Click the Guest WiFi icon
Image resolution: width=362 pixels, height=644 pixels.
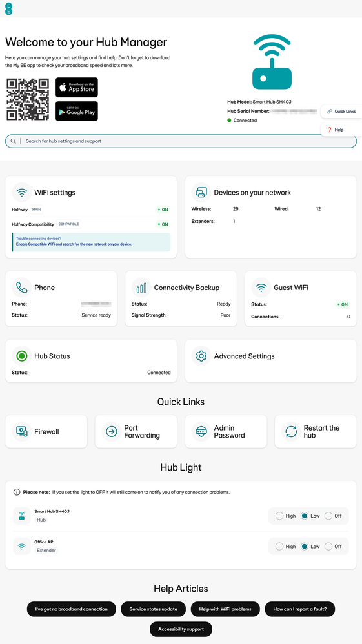point(261,288)
